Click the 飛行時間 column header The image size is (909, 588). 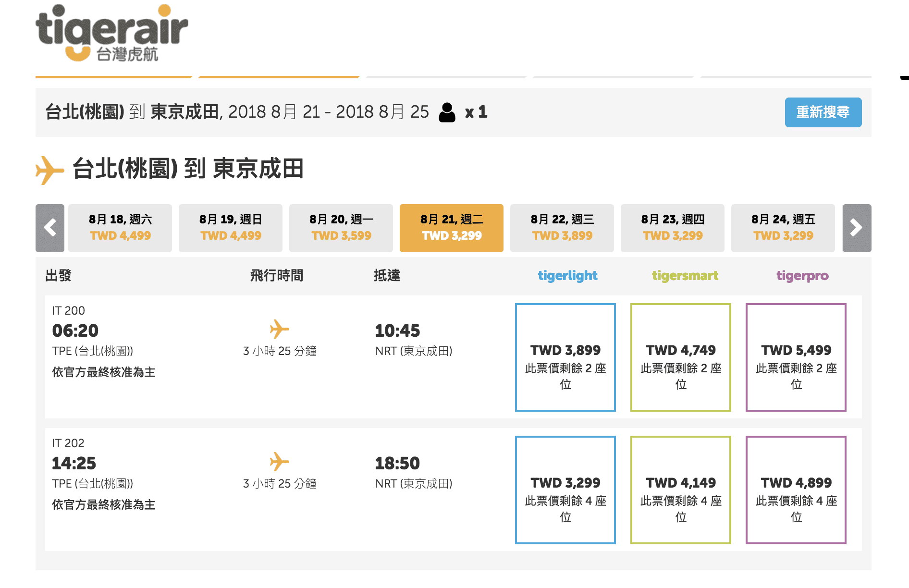tap(277, 276)
